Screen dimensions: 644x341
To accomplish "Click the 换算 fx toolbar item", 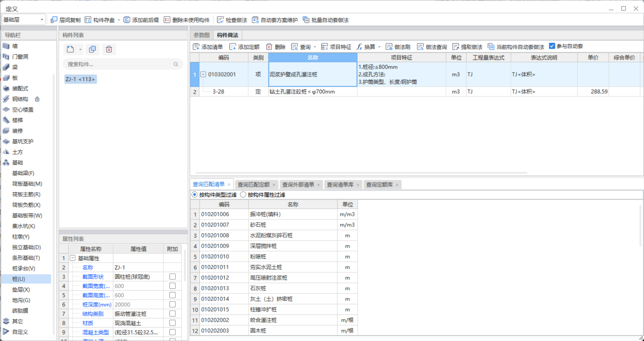I will click(x=366, y=47).
